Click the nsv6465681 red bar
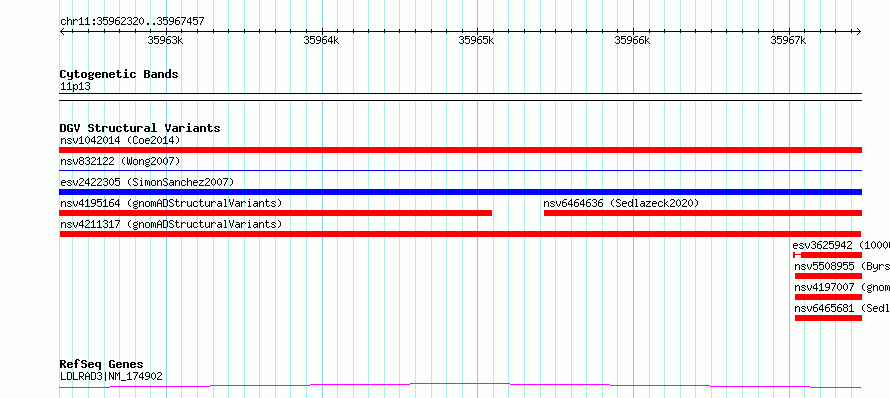The height and width of the screenshot is (398, 890). click(828, 318)
